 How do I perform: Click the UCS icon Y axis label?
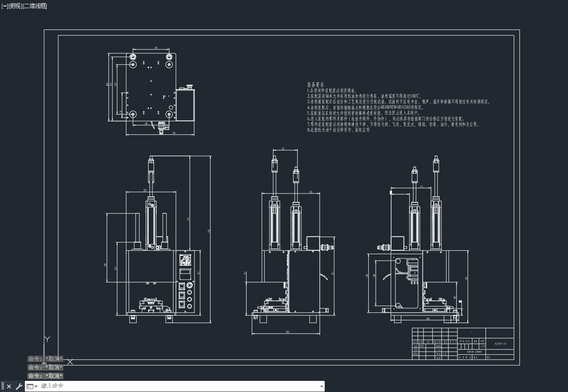click(47, 339)
